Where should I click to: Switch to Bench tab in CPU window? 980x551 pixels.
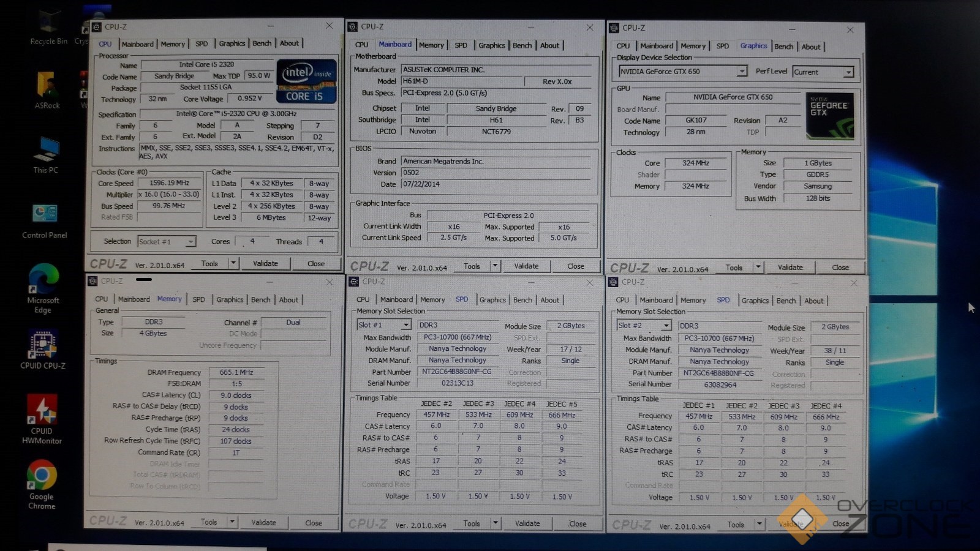(262, 43)
